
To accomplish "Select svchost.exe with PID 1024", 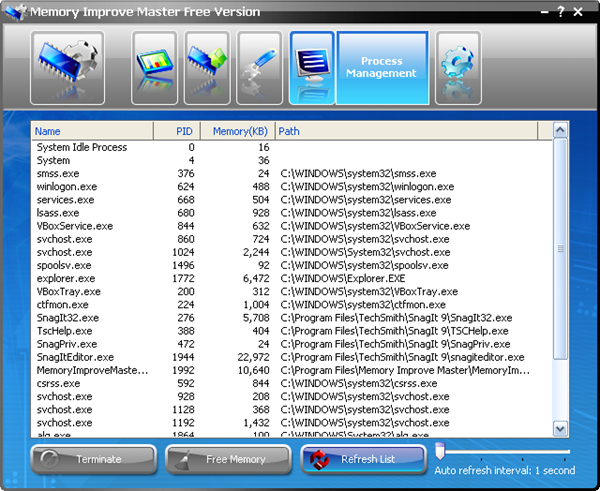I will pos(292,252).
